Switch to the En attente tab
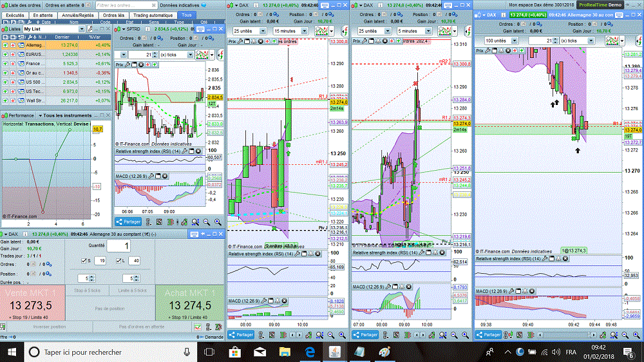 click(x=43, y=15)
